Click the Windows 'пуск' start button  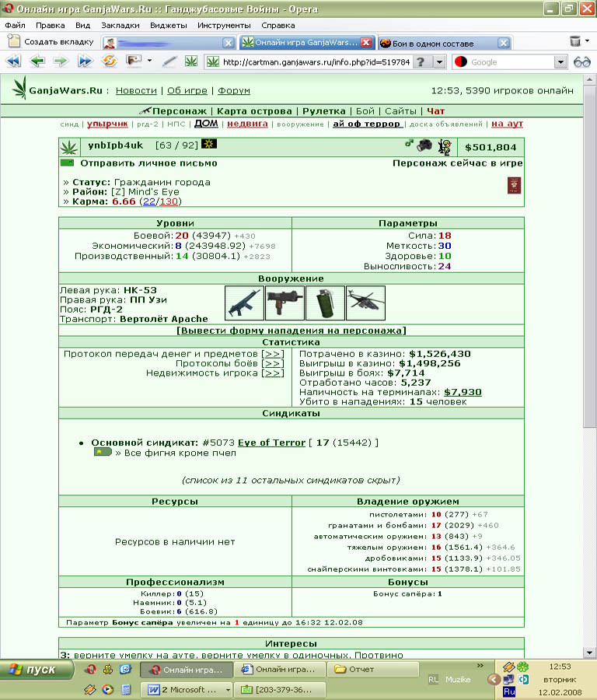[x=36, y=669]
